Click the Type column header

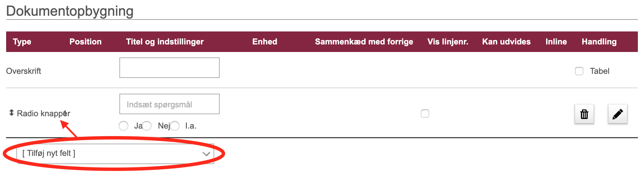pyautogui.click(x=22, y=42)
